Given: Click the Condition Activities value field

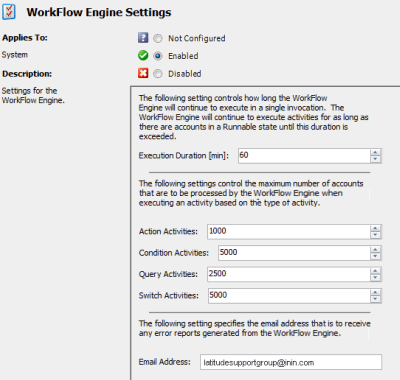Looking at the screenshot, I should (x=294, y=253).
